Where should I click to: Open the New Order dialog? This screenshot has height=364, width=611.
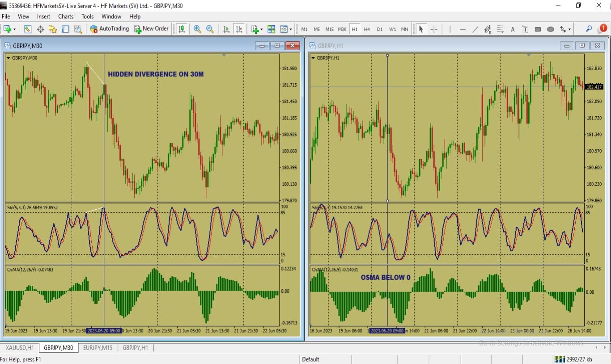[151, 29]
